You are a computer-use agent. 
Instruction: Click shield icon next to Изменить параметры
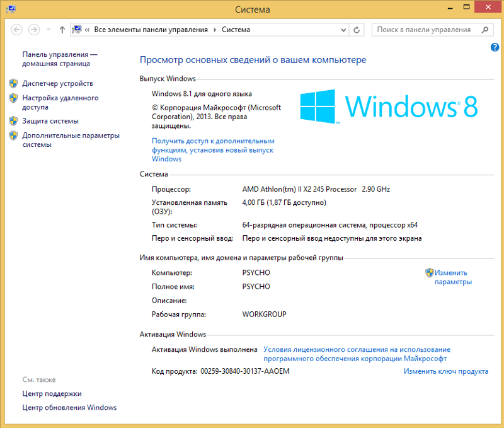pos(430,273)
